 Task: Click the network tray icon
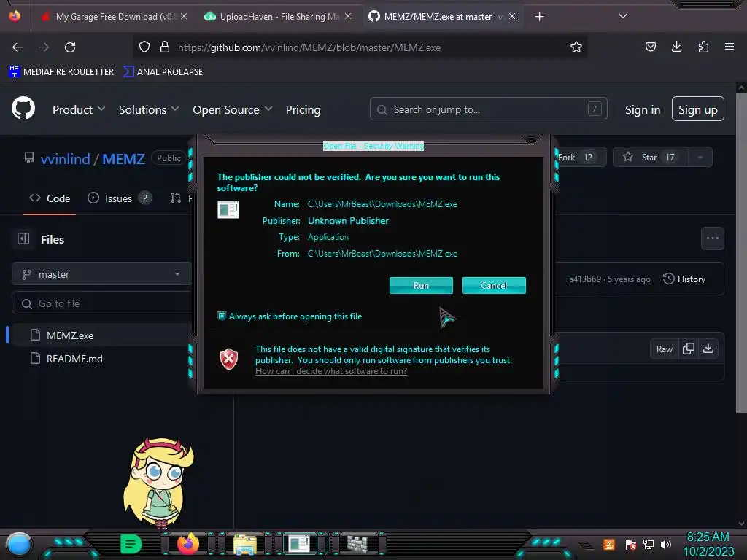(x=649, y=544)
